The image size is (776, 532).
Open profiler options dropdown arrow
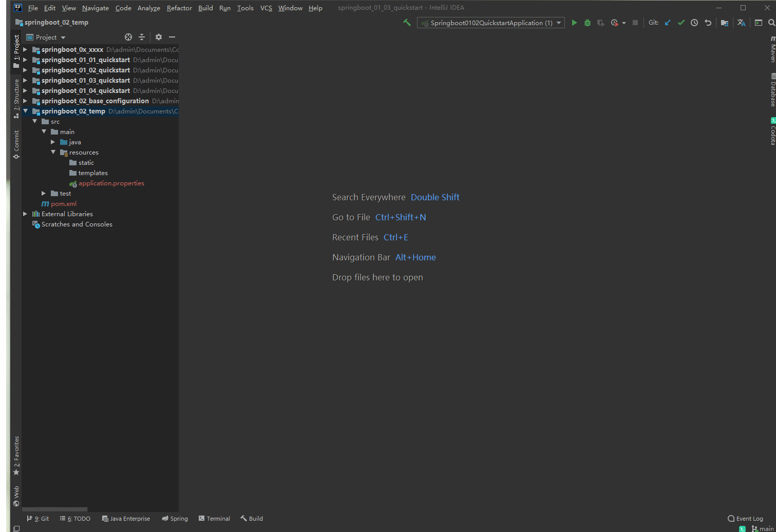point(624,23)
